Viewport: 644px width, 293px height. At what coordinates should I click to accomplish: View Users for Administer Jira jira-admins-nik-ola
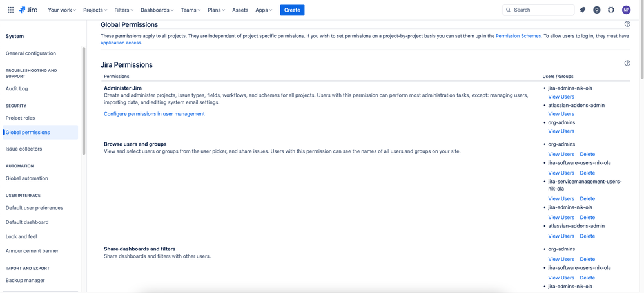pos(561,97)
